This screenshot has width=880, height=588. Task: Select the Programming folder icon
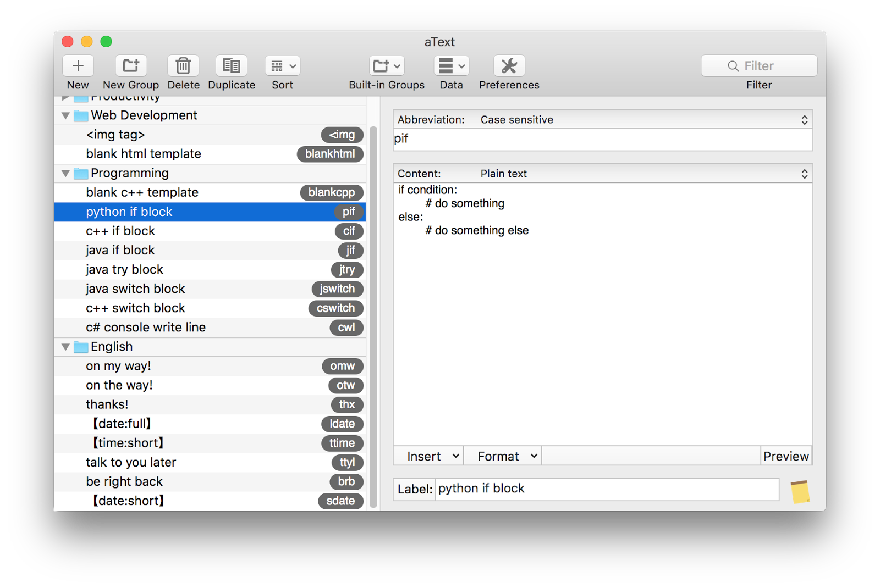(81, 174)
